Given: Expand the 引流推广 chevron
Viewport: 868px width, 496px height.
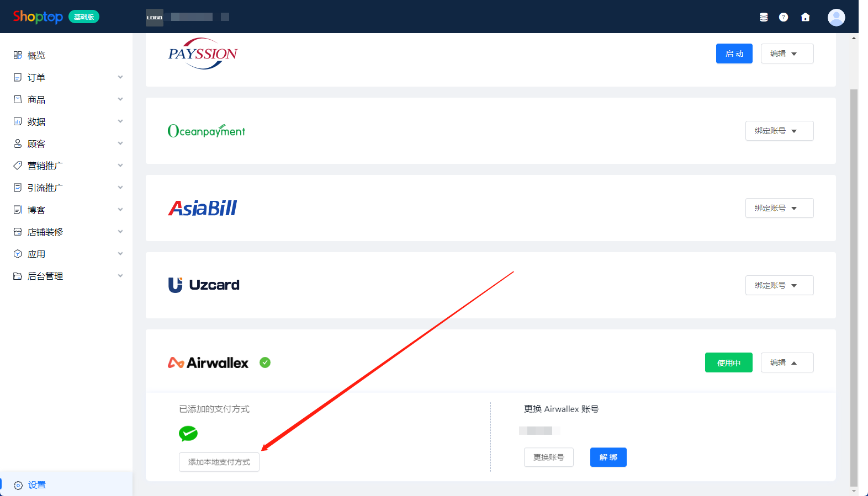Looking at the screenshot, I should (x=120, y=188).
